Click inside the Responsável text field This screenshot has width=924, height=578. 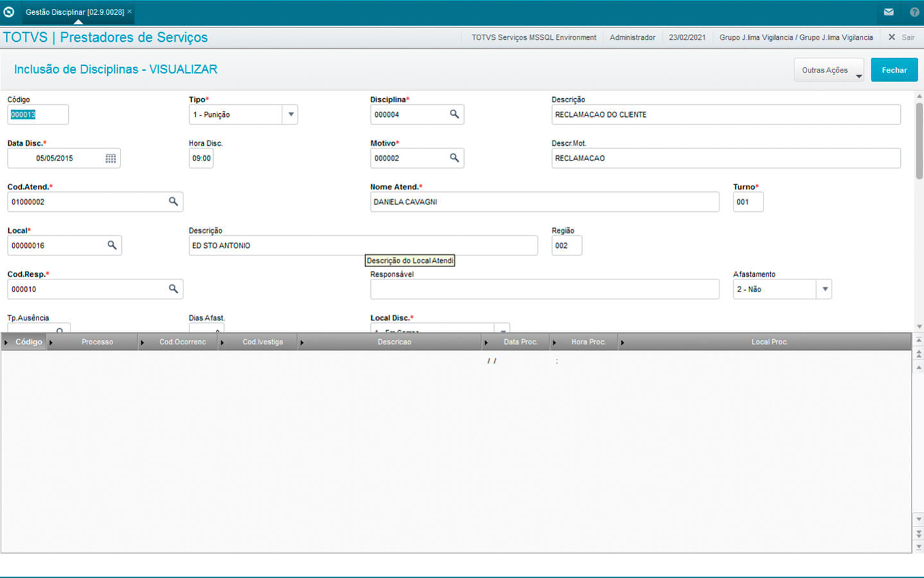tap(544, 289)
